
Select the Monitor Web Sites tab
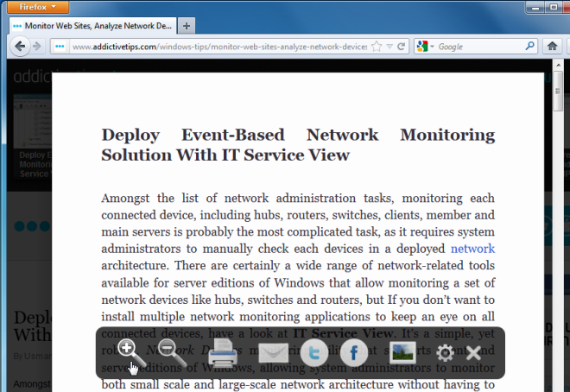(93, 26)
